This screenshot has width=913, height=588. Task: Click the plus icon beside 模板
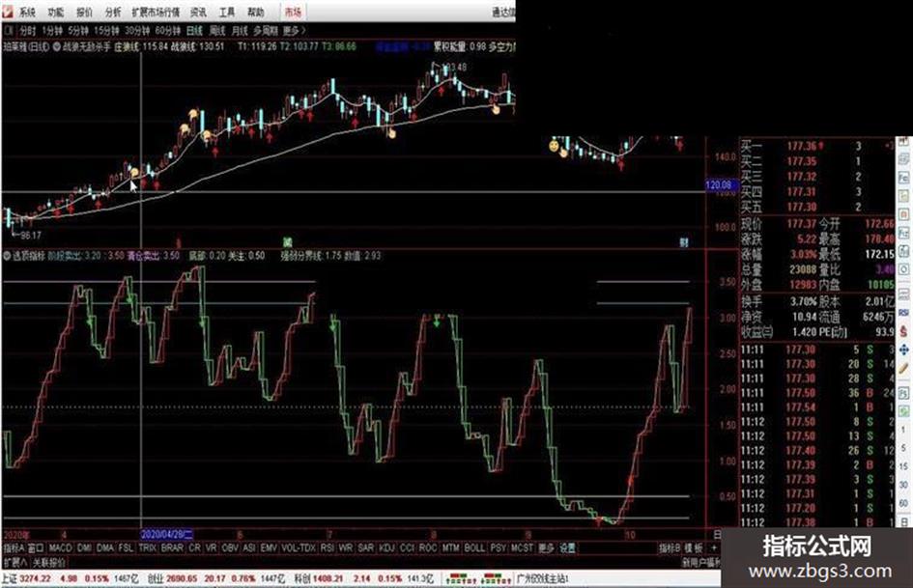714,547
